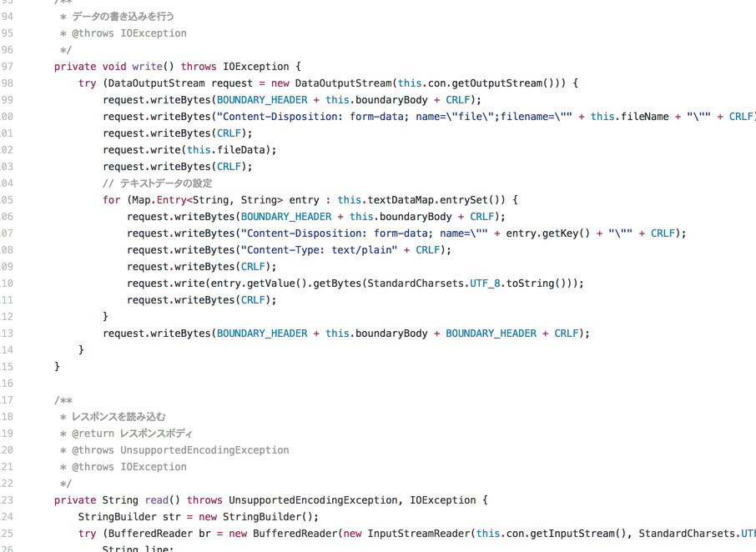Click the "request" variable declared in the try statement

point(232,83)
